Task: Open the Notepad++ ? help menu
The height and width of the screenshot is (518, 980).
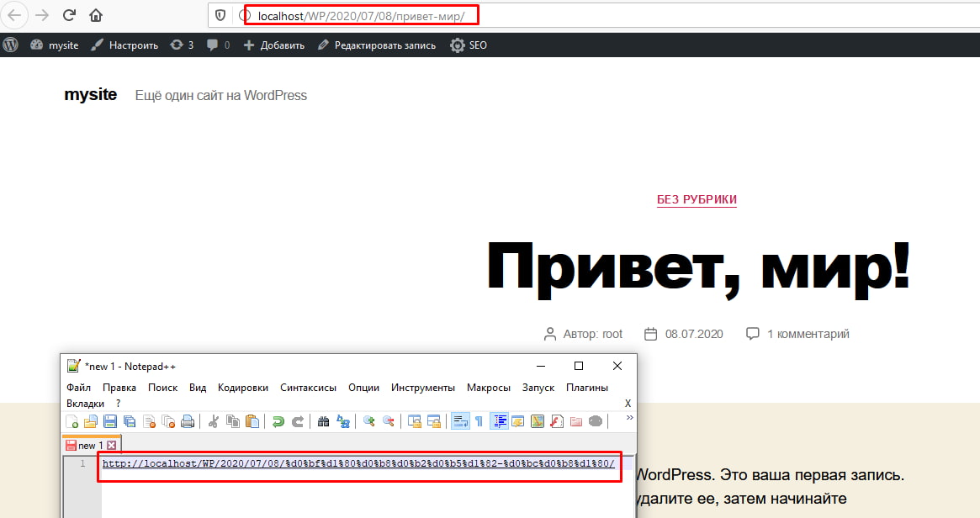Action: tap(118, 404)
